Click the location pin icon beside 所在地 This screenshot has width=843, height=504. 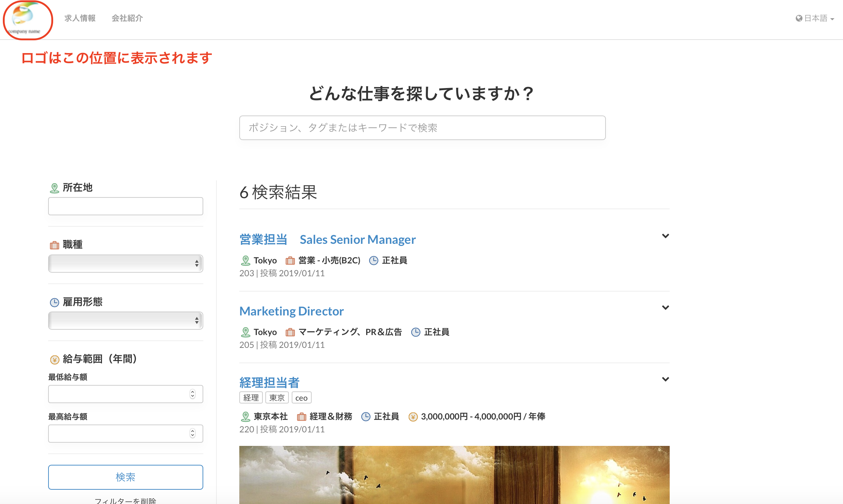coord(54,188)
